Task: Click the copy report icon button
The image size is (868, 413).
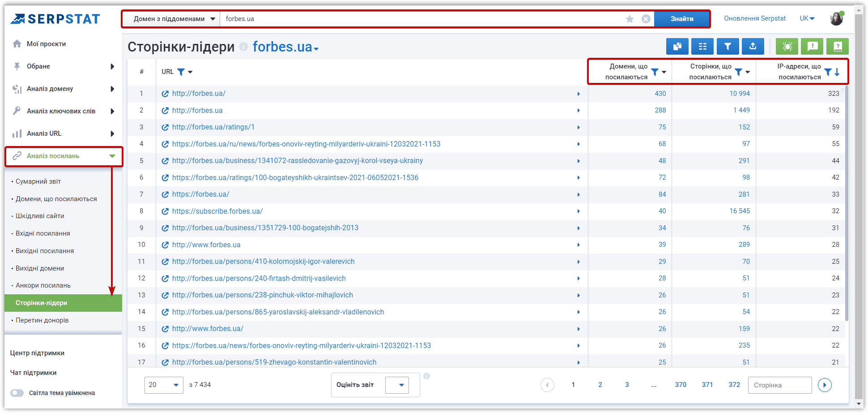Action: pos(677,46)
